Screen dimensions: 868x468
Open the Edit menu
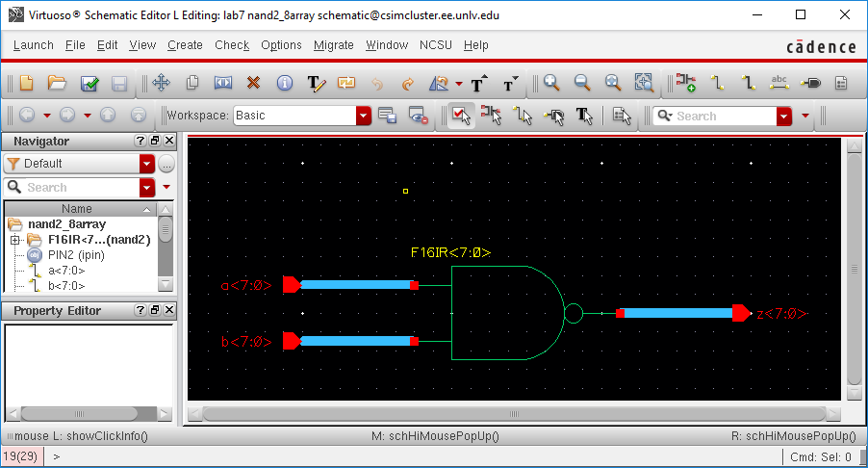(x=108, y=45)
